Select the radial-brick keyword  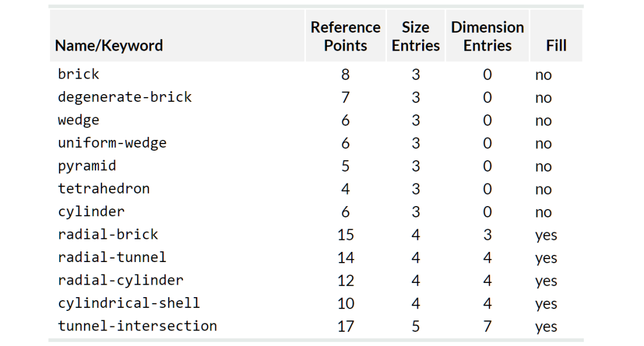tap(108, 235)
